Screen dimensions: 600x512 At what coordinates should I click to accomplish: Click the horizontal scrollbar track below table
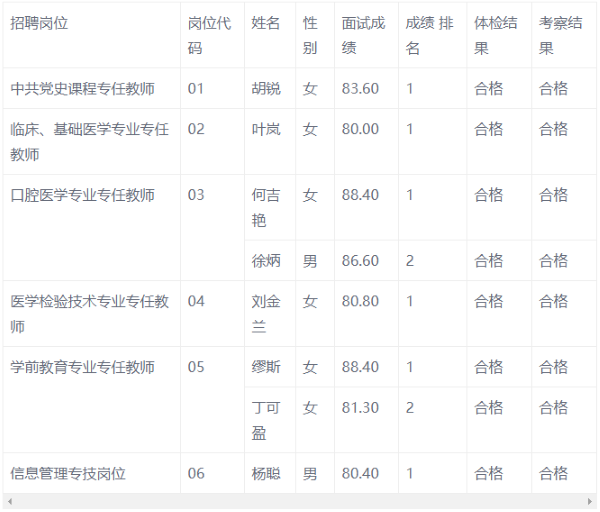[300, 501]
